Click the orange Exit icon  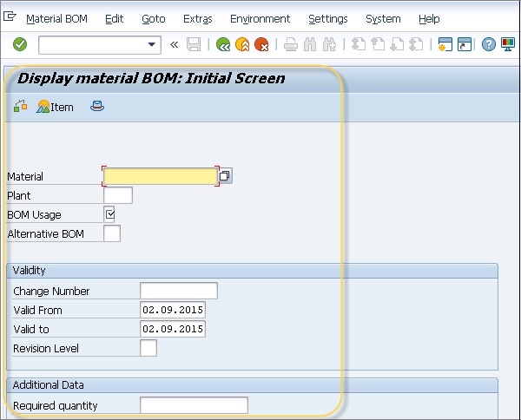242,44
